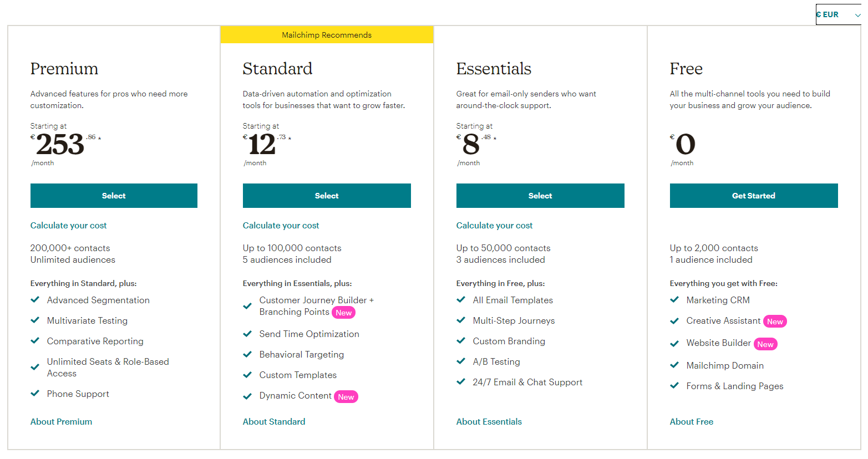
Task: Click the New badge beside Creative Assistant
Action: (775, 321)
